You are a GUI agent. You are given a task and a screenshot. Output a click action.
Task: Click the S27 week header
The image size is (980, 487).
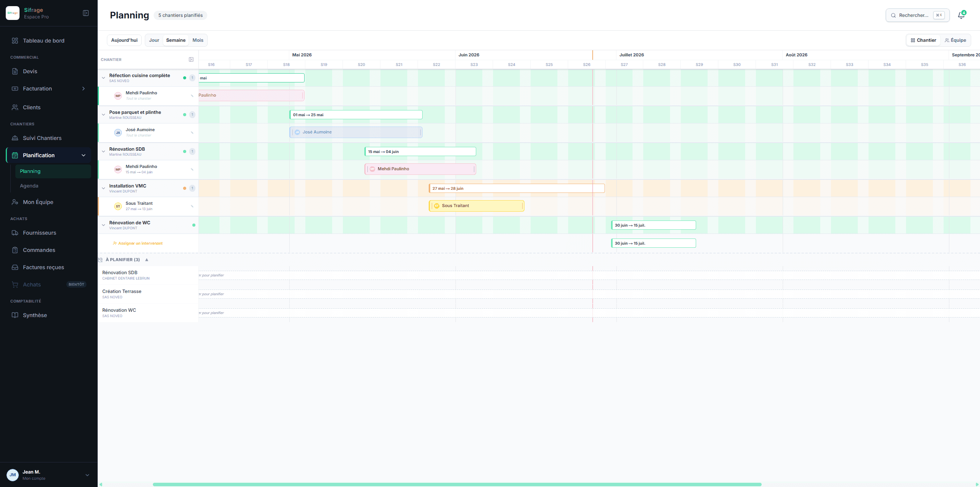point(624,64)
